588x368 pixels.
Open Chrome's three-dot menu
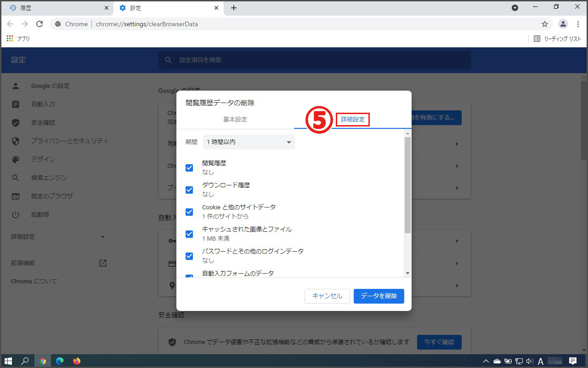(x=577, y=24)
